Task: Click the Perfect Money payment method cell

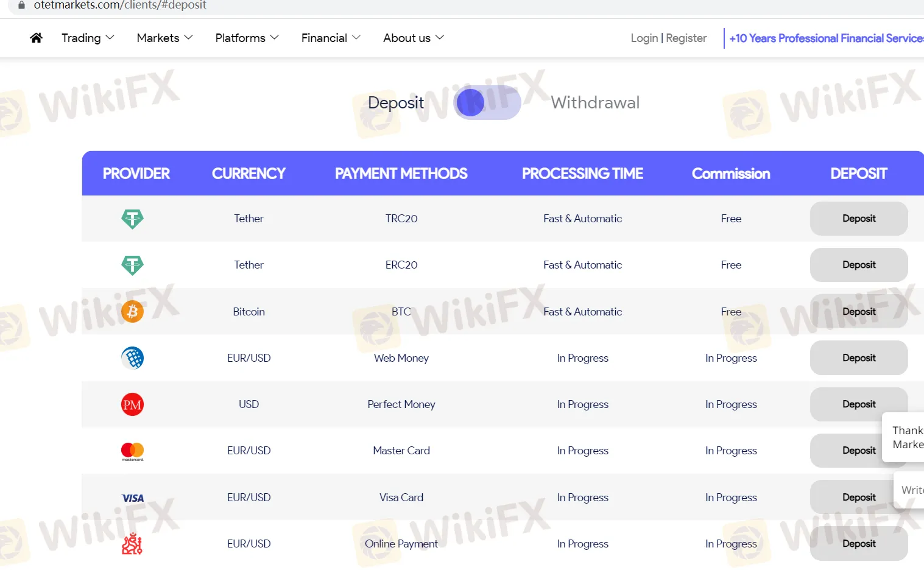Action: 401,404
